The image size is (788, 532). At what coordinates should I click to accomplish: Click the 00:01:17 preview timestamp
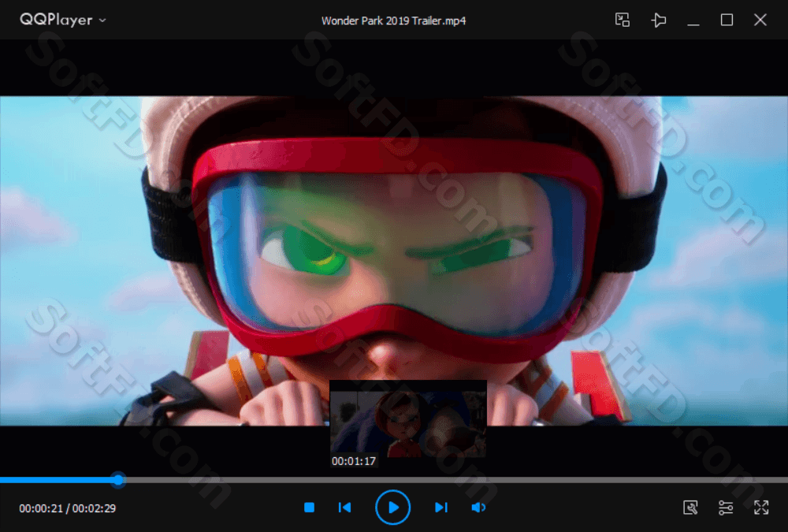354,461
